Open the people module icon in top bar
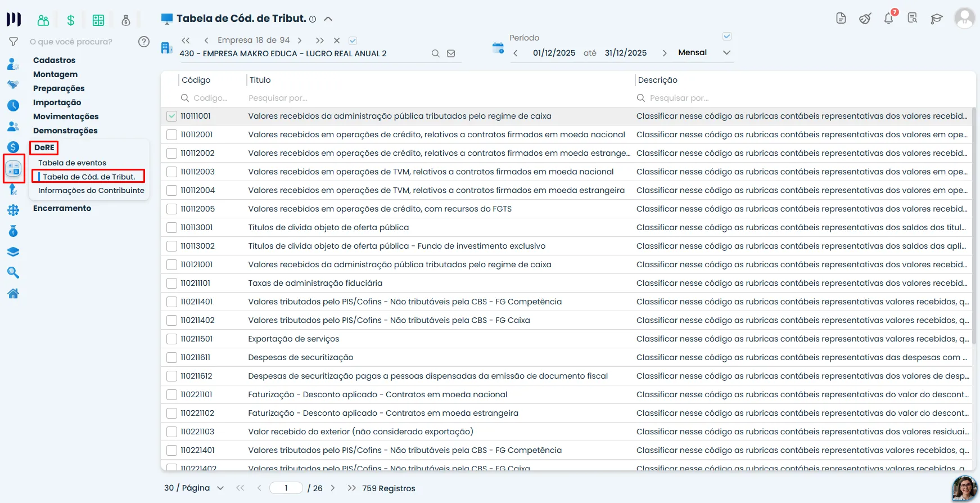The width and height of the screenshot is (980, 503). 43,21
